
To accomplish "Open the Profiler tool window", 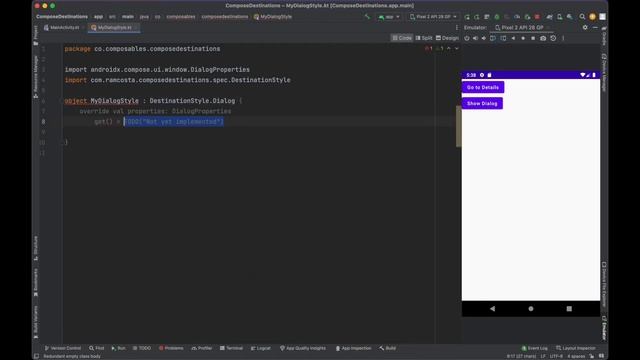I will pyautogui.click(x=202, y=348).
